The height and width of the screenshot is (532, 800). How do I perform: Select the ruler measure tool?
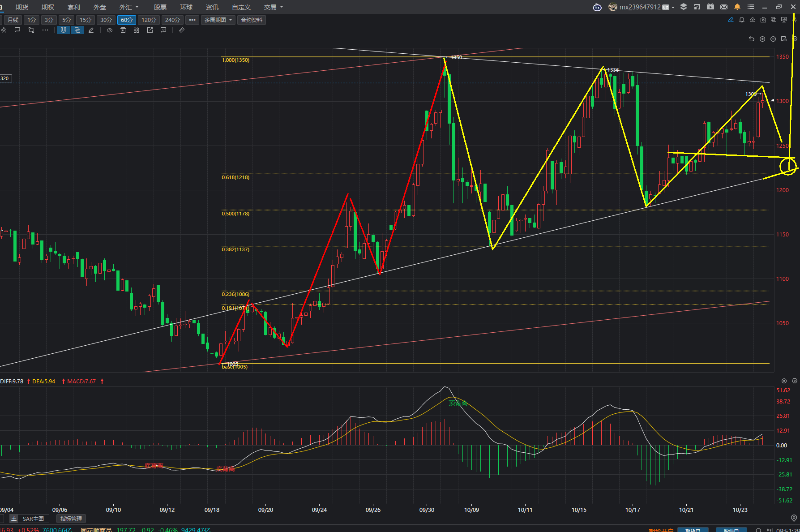182,30
